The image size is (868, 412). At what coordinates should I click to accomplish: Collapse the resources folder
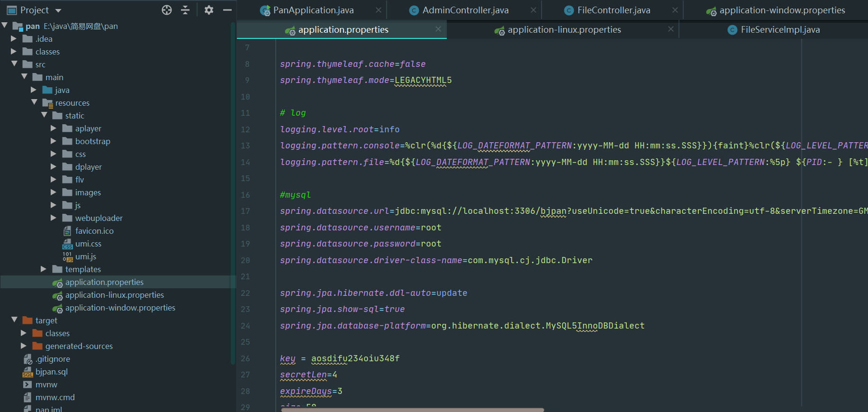coord(34,102)
